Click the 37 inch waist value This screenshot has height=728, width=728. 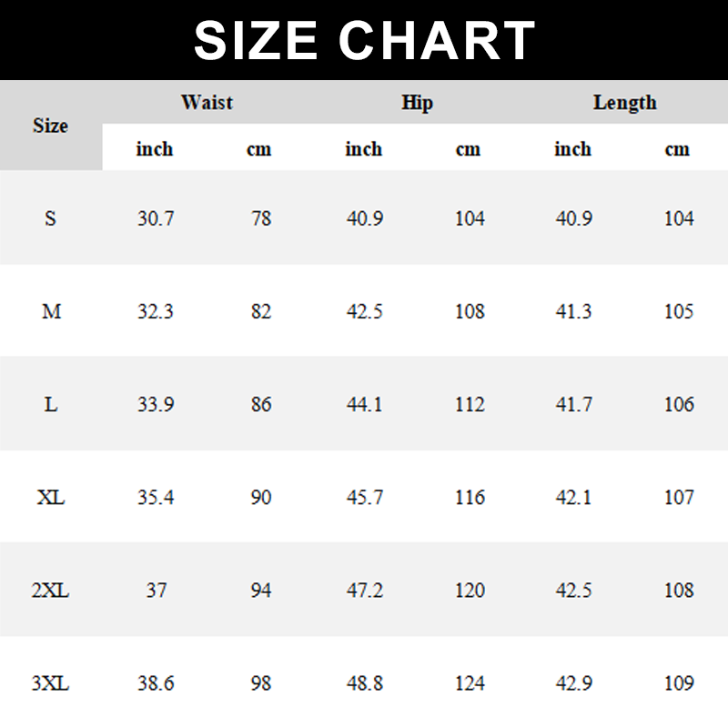pos(157,591)
